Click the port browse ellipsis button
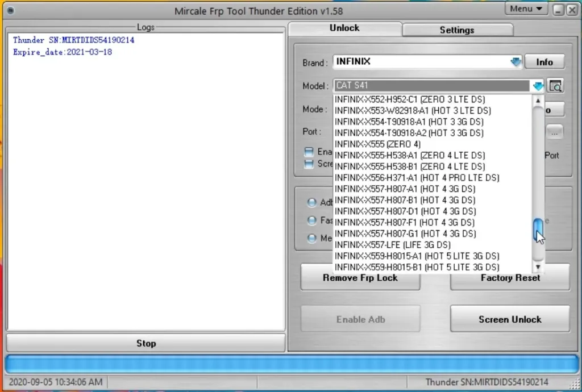 pos(554,132)
